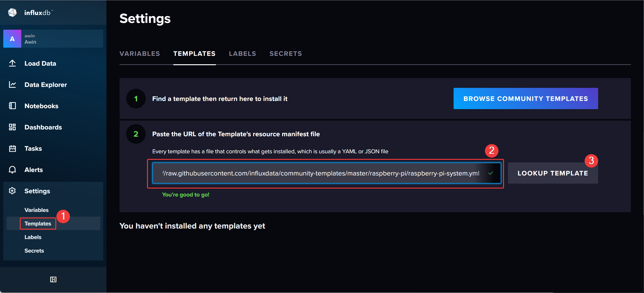Switch to the Variables tab
Screen dimensions: 644x293
(x=139, y=54)
